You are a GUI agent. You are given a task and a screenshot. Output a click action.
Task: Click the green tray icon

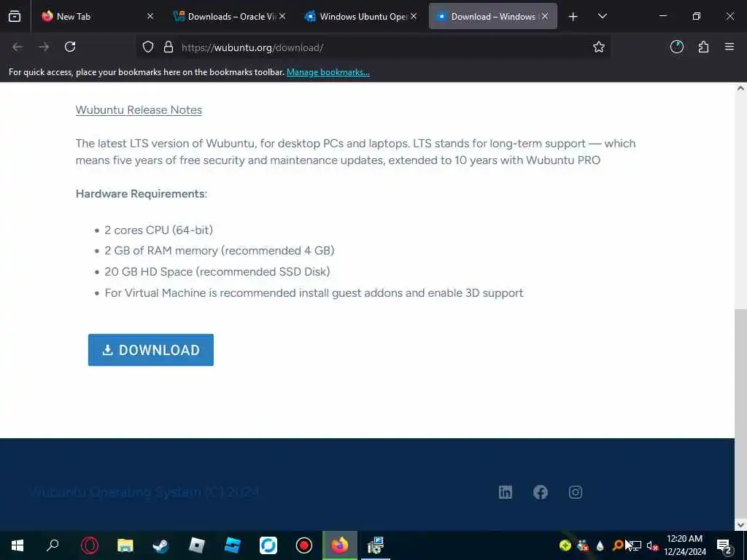(565, 545)
